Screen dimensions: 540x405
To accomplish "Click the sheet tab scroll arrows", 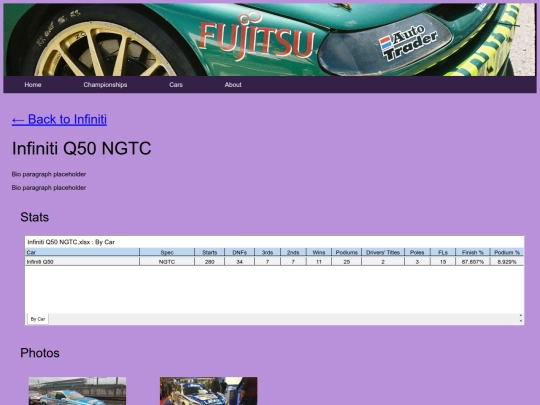I will pos(520,319).
